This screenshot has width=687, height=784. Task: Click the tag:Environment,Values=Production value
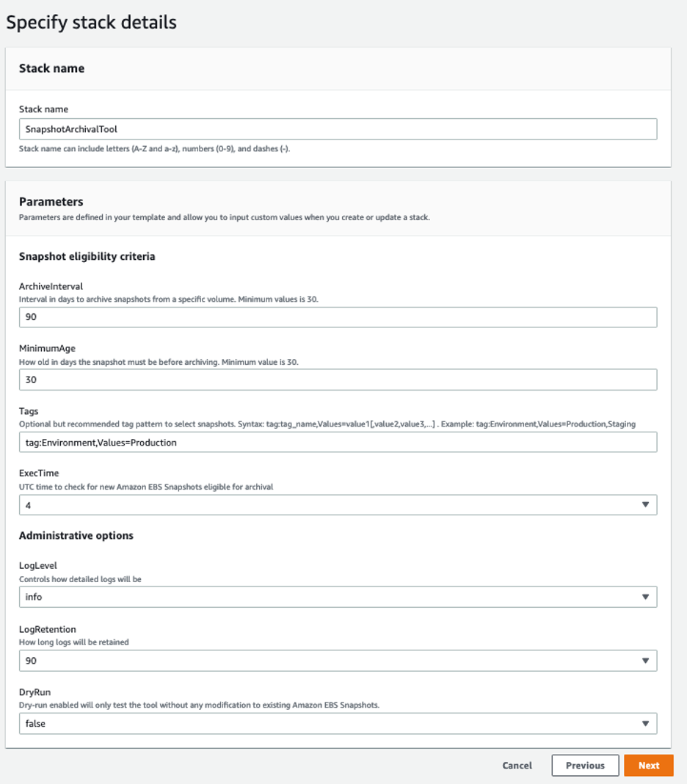point(98,442)
